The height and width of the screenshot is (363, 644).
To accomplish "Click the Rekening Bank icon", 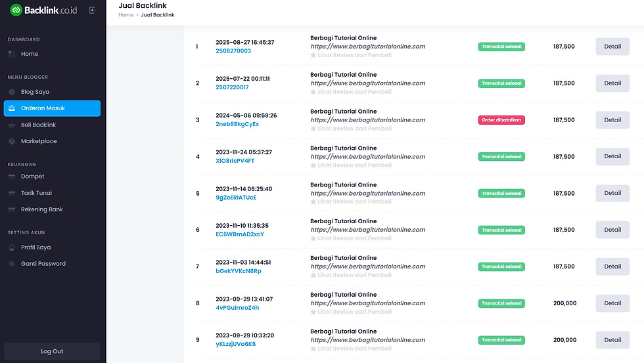I will [x=12, y=209].
